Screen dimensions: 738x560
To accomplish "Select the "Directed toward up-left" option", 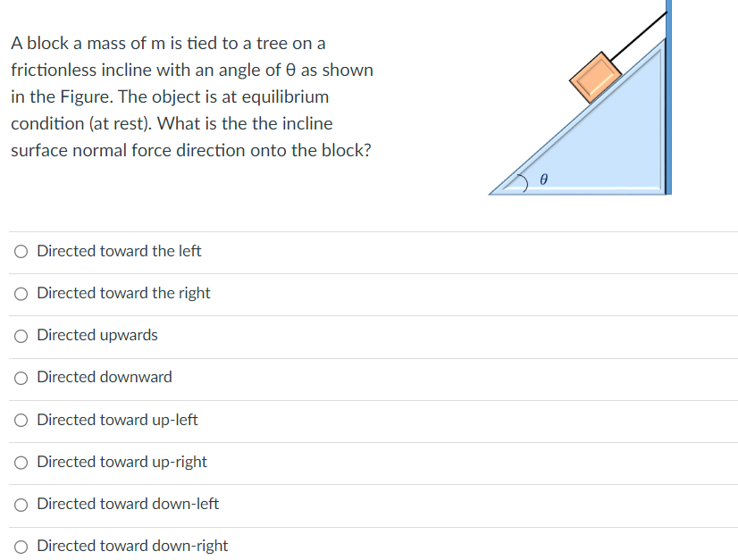I will pos(117,419).
